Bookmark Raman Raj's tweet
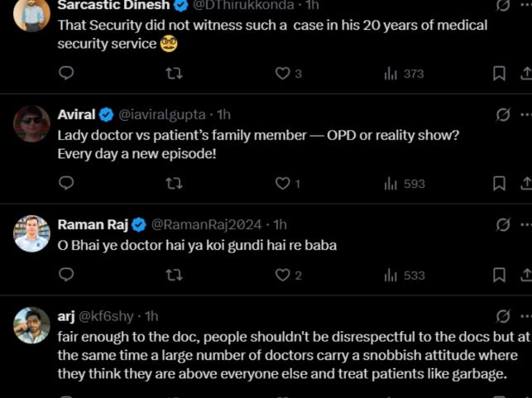 coord(499,275)
